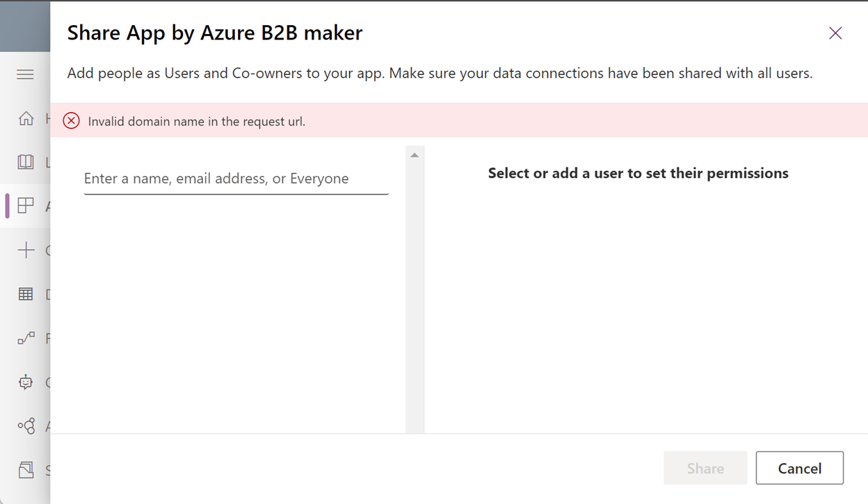This screenshot has width=868, height=504.
Task: Click the Create plus icon
Action: coord(26,250)
